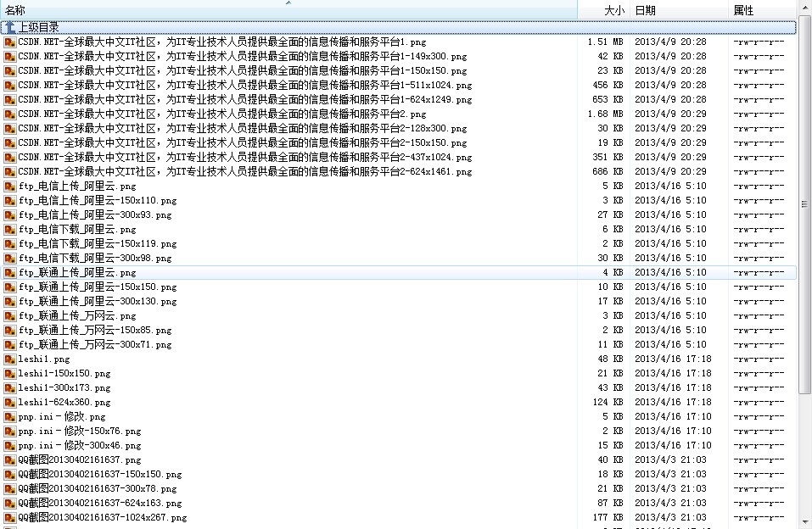
Task: Select the icon of 服务平台2-128x300.png
Action: [x=10, y=129]
